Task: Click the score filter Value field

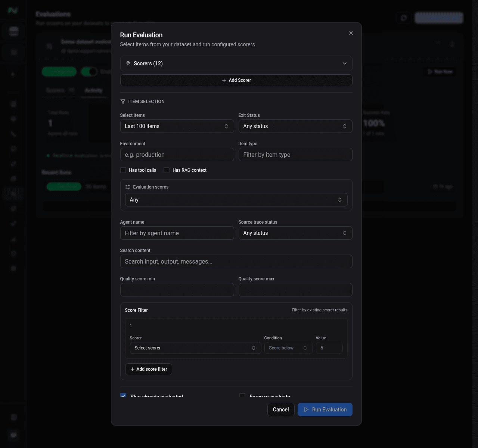Action: click(x=329, y=348)
